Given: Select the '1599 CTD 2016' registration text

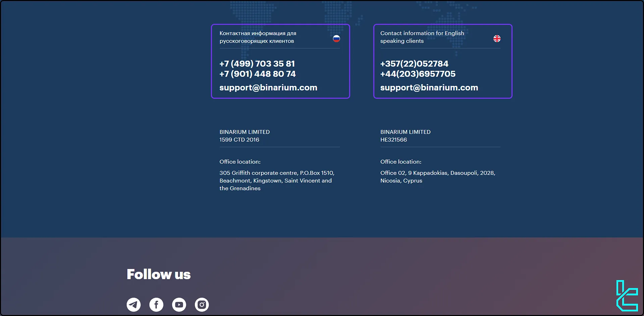Looking at the screenshot, I should pos(239,140).
